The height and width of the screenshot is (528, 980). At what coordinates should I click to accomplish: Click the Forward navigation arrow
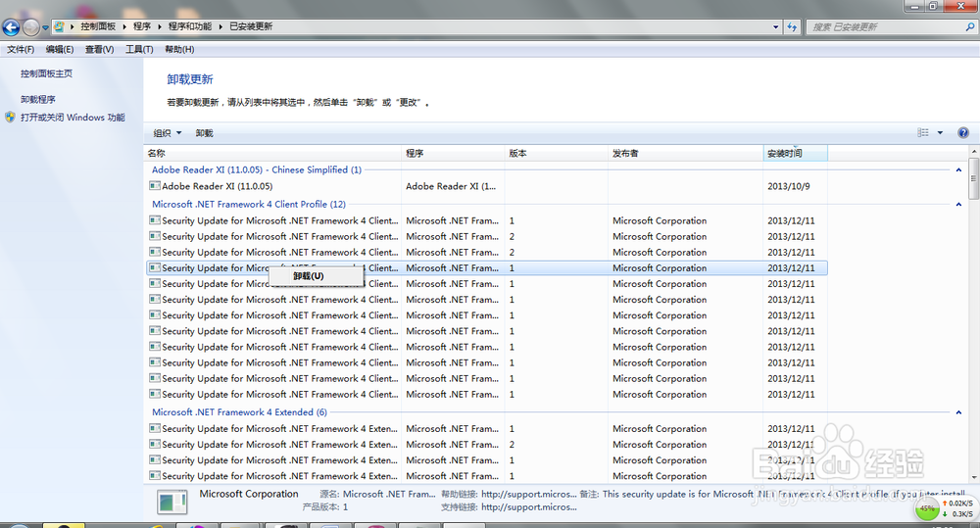coord(30,26)
